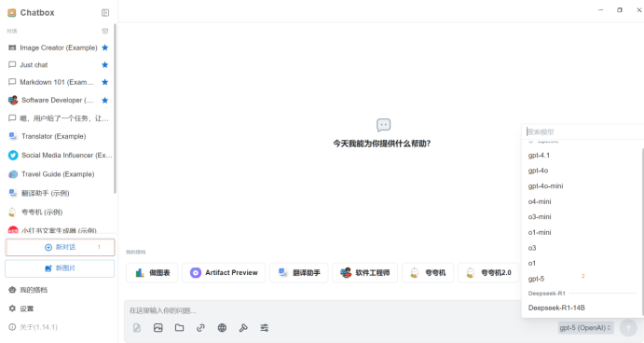Click the attach document icon in input toolbar

point(137,328)
